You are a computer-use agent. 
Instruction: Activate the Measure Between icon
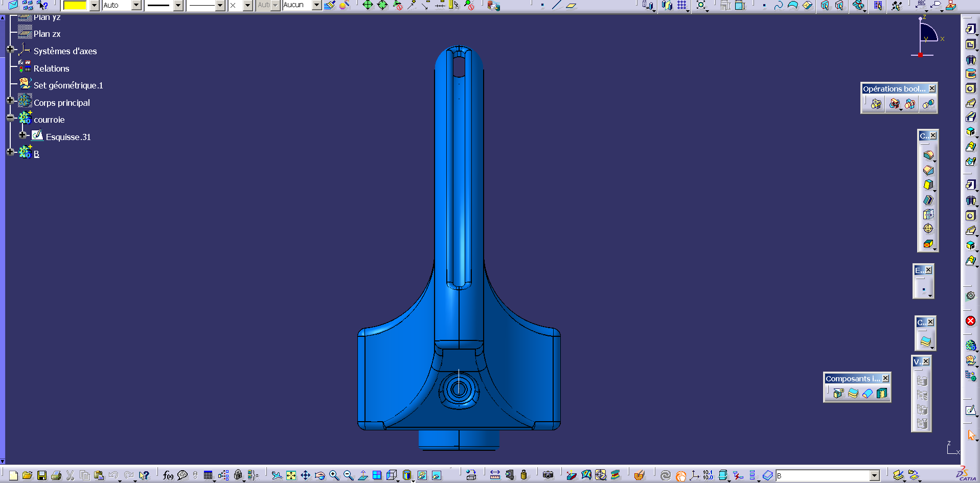(495, 475)
